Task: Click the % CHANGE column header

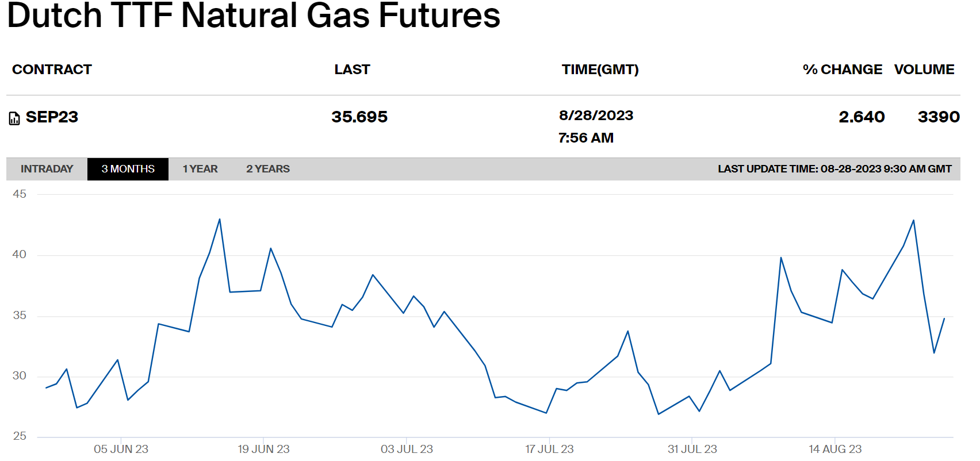Action: [842, 70]
